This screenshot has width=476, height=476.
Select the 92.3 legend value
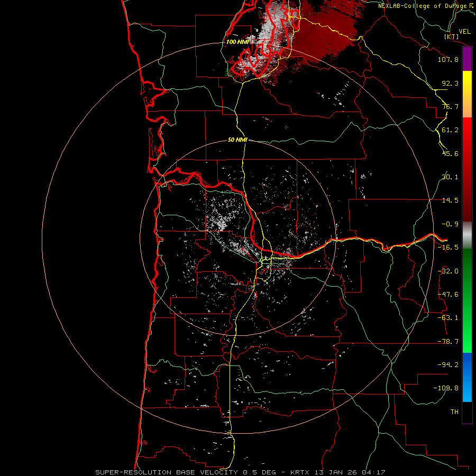[x=450, y=83]
